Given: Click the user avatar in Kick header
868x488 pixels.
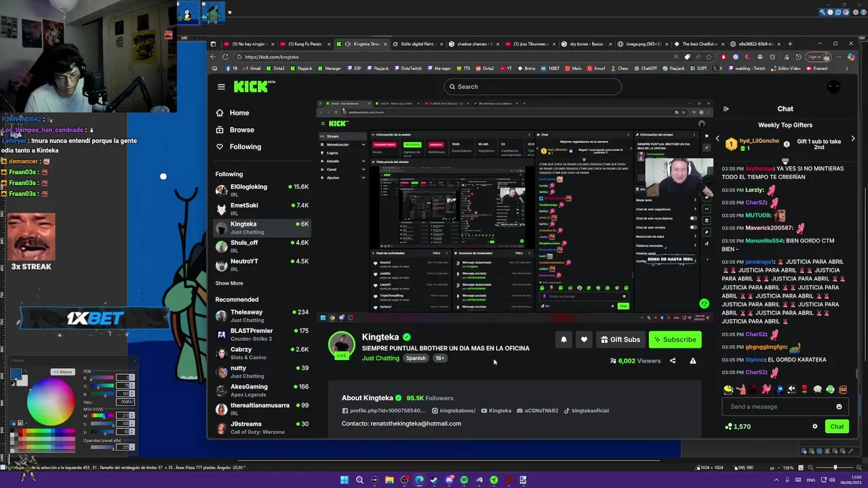Looking at the screenshot, I should [834, 87].
